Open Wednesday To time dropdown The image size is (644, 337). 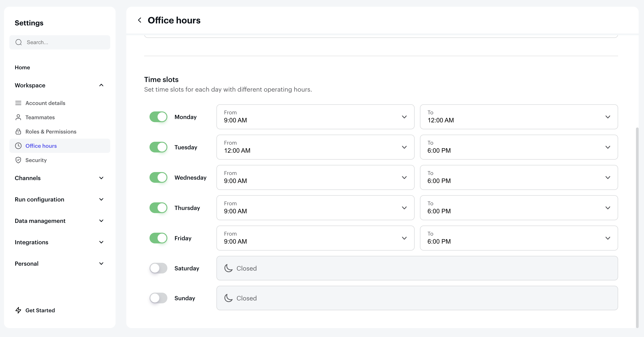[519, 177]
